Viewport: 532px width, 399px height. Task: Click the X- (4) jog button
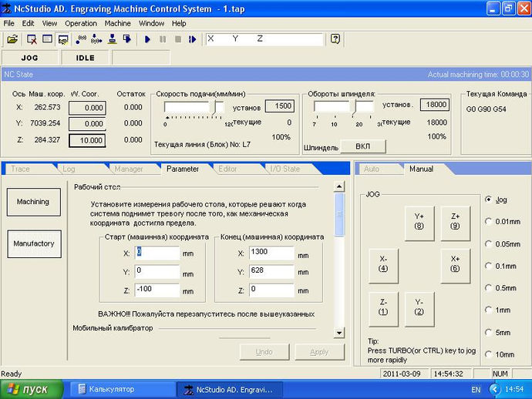click(x=383, y=266)
